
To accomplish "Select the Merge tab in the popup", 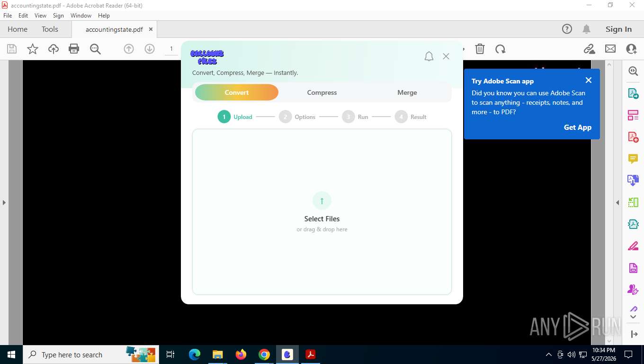I will 407,92.
